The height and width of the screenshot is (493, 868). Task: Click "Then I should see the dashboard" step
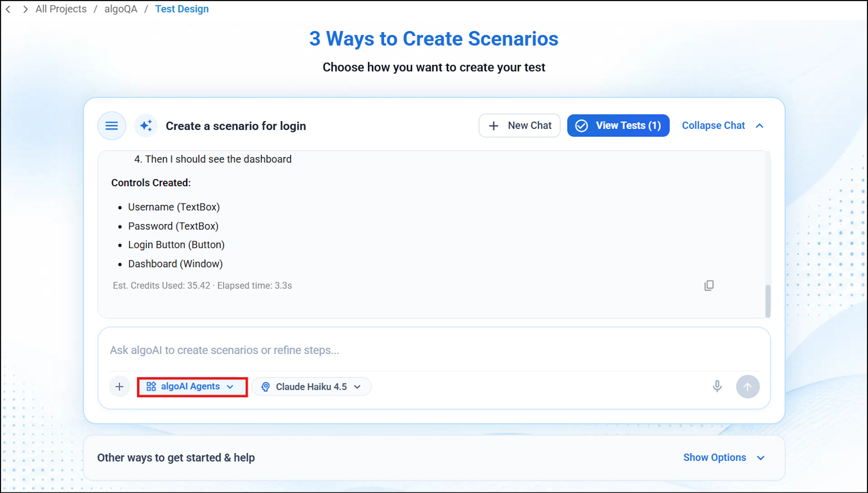tap(219, 159)
